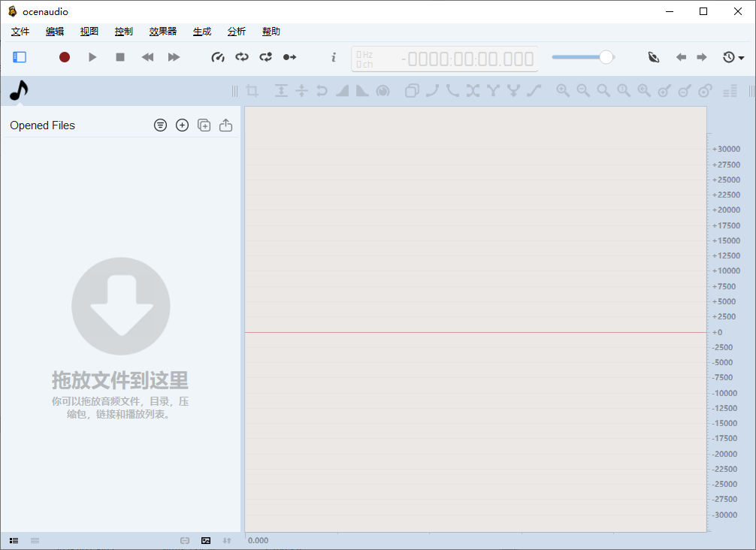Click the info icon in the top toolbar
756x550 pixels.
[x=333, y=57]
